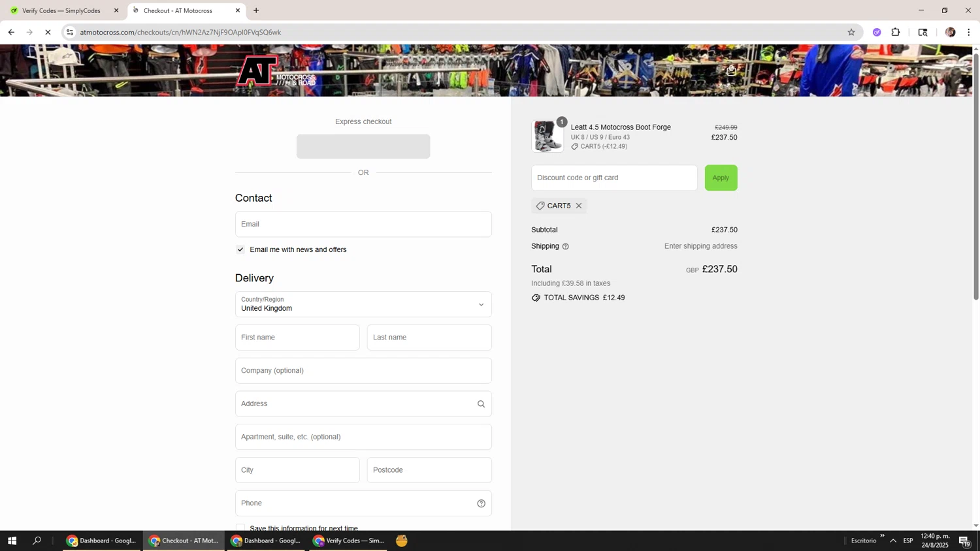Click the Discount code or gift card field

pyautogui.click(x=614, y=178)
